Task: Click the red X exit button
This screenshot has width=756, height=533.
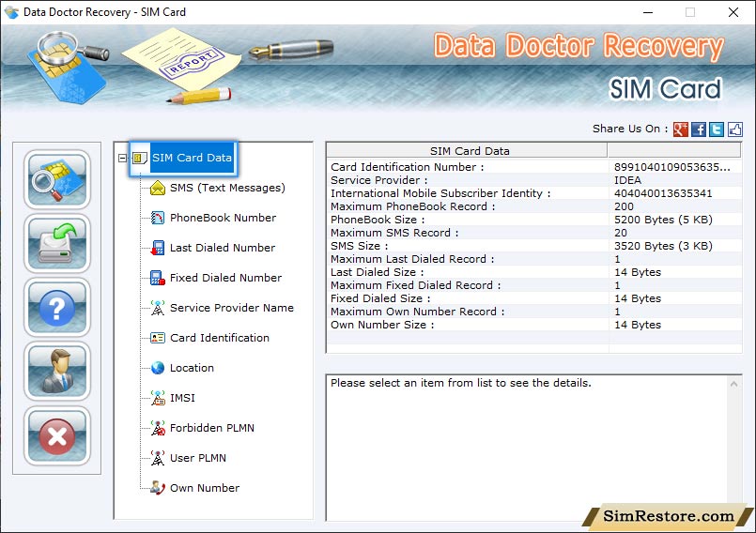Action: (57, 435)
